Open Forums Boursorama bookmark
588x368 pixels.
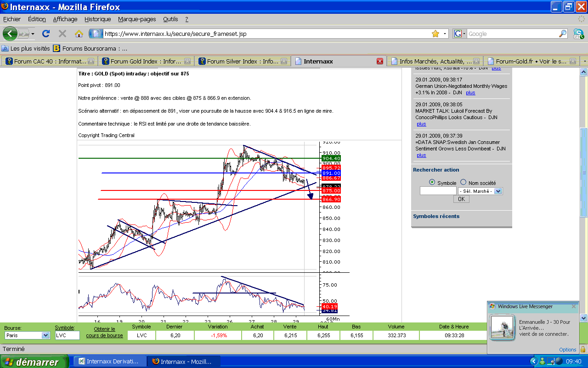[x=90, y=48]
